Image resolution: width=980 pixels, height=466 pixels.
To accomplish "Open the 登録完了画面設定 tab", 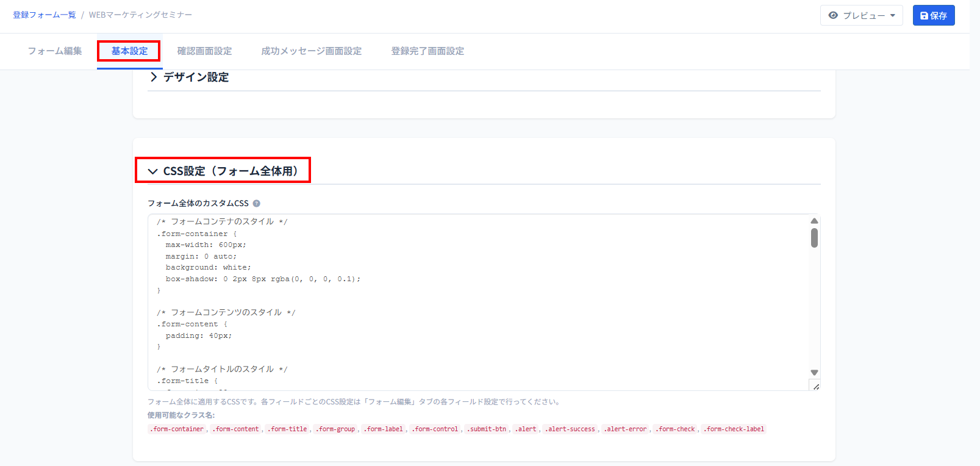I will (427, 51).
